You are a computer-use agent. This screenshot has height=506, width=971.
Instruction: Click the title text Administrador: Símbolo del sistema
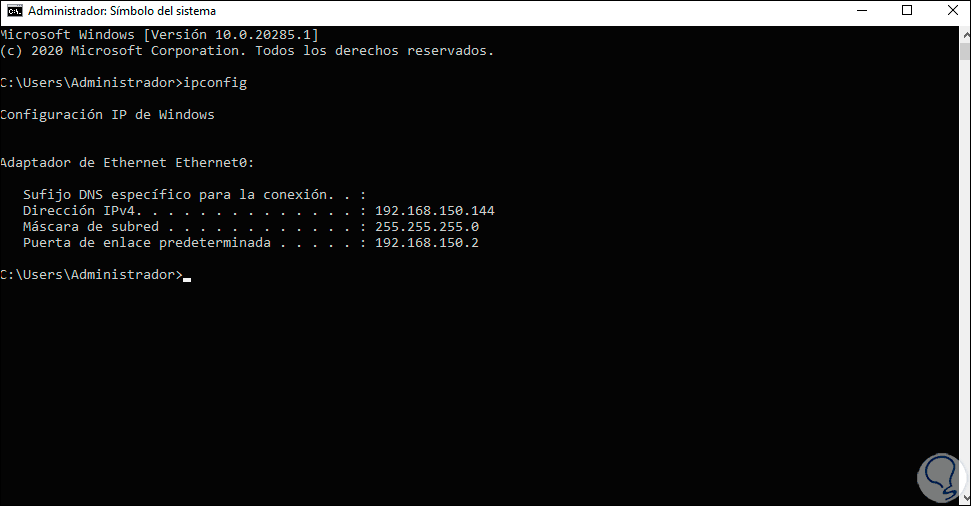(x=122, y=11)
